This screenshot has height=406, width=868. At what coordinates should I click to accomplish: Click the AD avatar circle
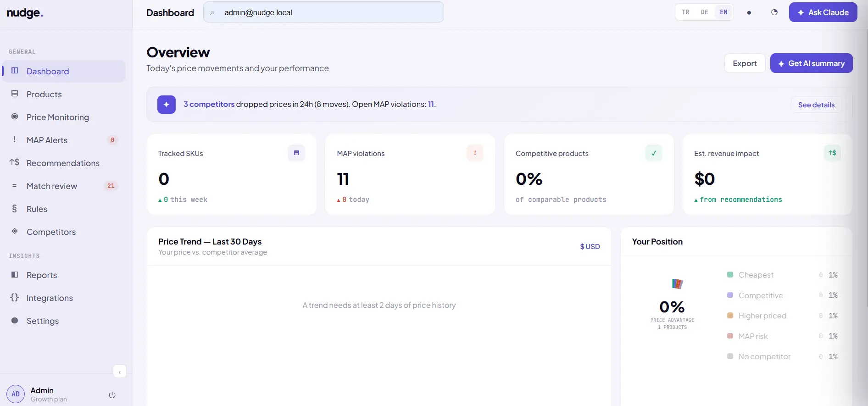coord(16,394)
